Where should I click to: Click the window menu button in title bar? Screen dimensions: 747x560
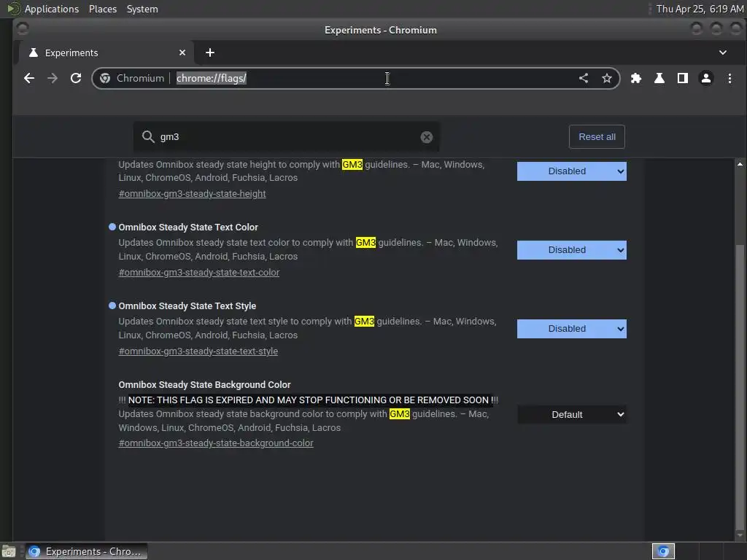pos(23,29)
